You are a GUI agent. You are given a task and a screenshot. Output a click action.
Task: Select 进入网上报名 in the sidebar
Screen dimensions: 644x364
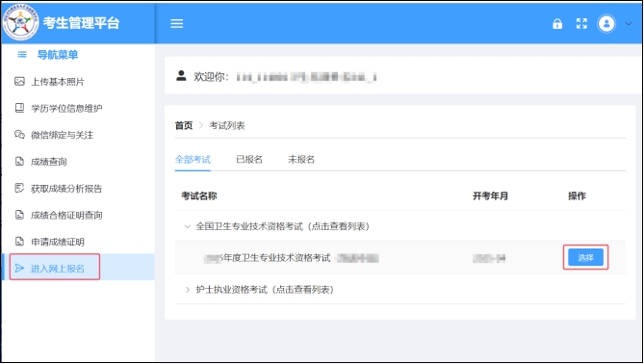[78, 269]
